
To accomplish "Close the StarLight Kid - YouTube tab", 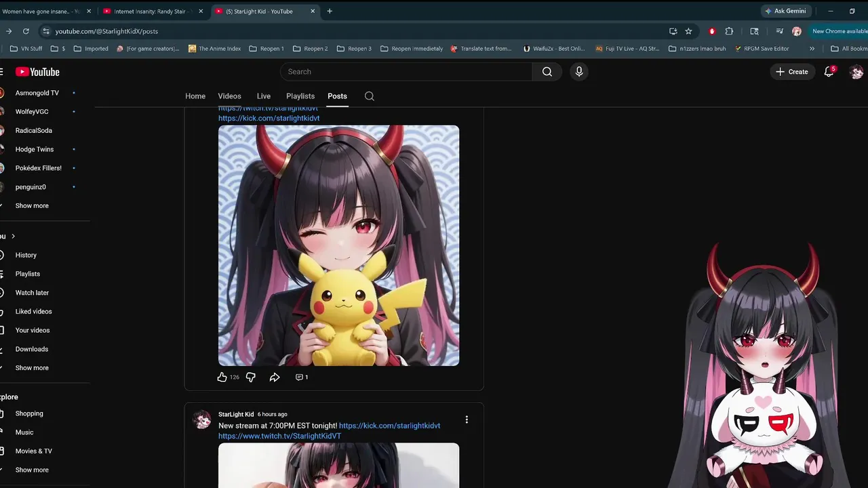I will pyautogui.click(x=313, y=11).
